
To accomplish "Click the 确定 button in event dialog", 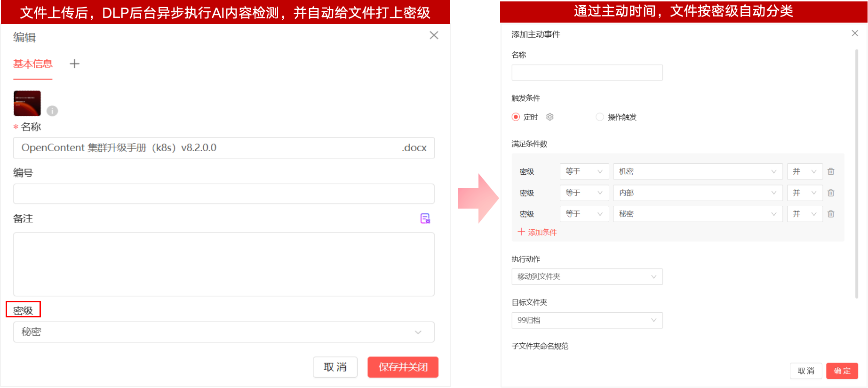I will coord(842,371).
